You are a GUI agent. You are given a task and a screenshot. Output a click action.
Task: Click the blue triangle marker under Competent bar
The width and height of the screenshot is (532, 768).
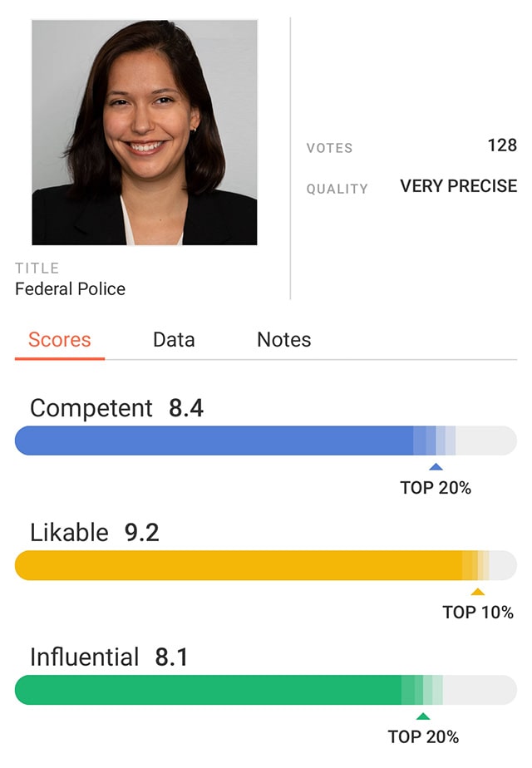436,467
